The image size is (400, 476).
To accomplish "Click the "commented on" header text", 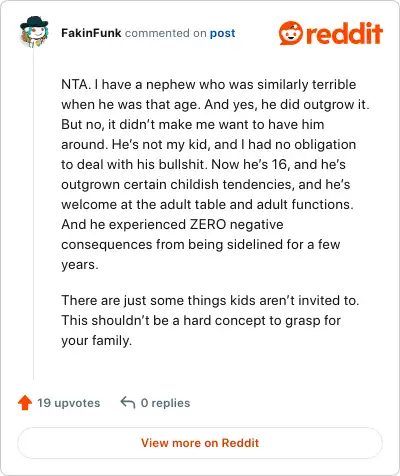I will coord(166,33).
